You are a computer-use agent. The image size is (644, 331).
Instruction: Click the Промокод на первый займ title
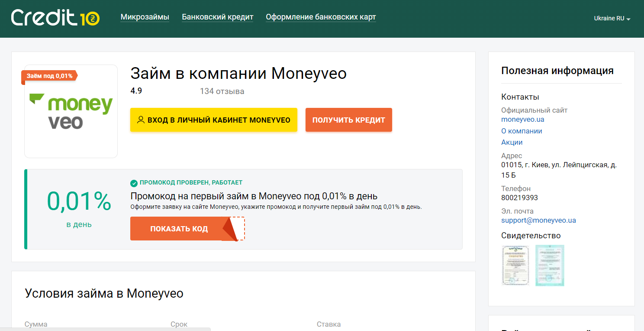pos(254,196)
